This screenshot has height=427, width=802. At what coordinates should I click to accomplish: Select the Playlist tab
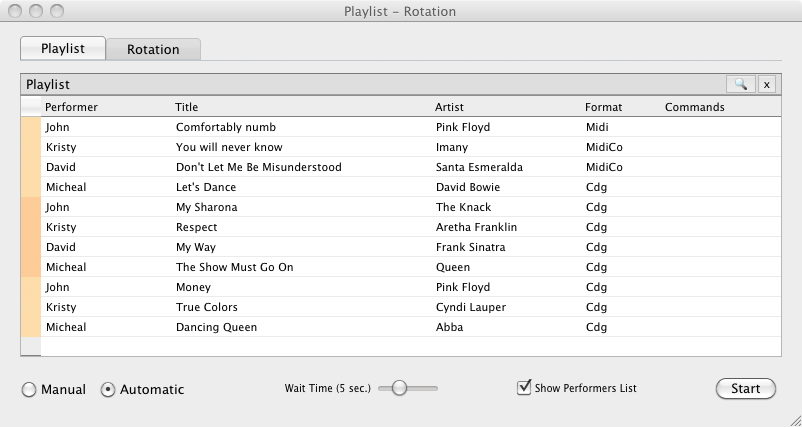(63, 49)
